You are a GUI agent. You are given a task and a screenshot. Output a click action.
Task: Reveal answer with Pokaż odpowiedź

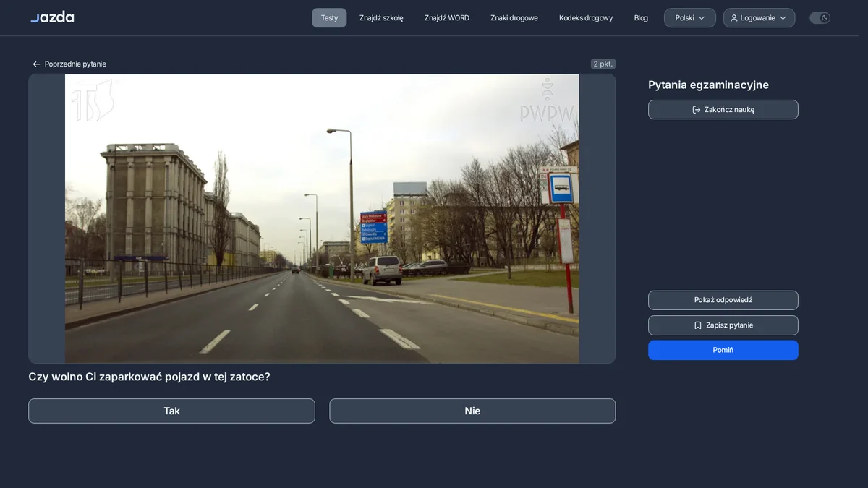coord(723,300)
